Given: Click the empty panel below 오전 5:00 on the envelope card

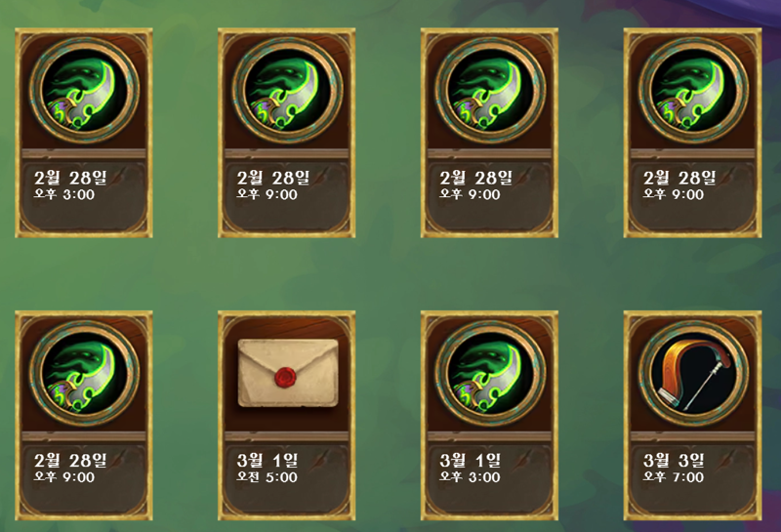Looking at the screenshot, I should pyautogui.click(x=287, y=498).
